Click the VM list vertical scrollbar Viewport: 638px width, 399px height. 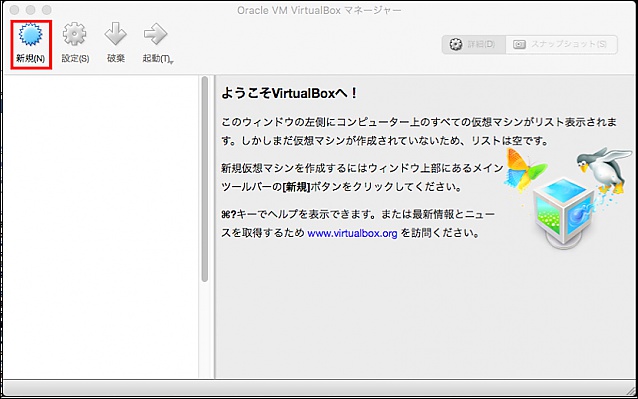205,179
